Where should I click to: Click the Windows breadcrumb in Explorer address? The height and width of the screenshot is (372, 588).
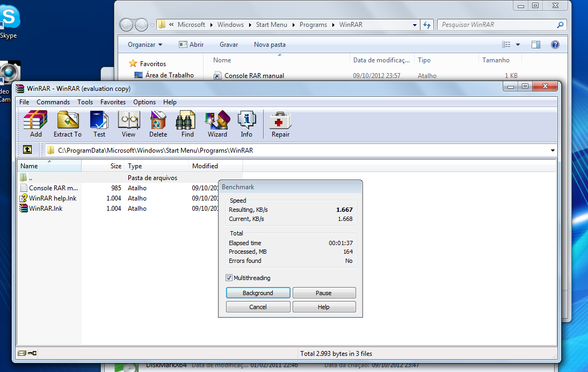pyautogui.click(x=230, y=25)
